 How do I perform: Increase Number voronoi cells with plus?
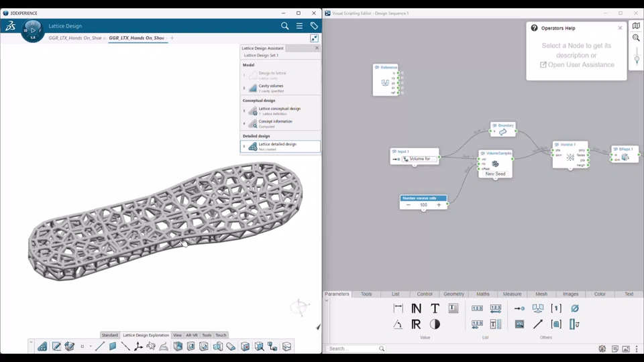[x=439, y=205]
